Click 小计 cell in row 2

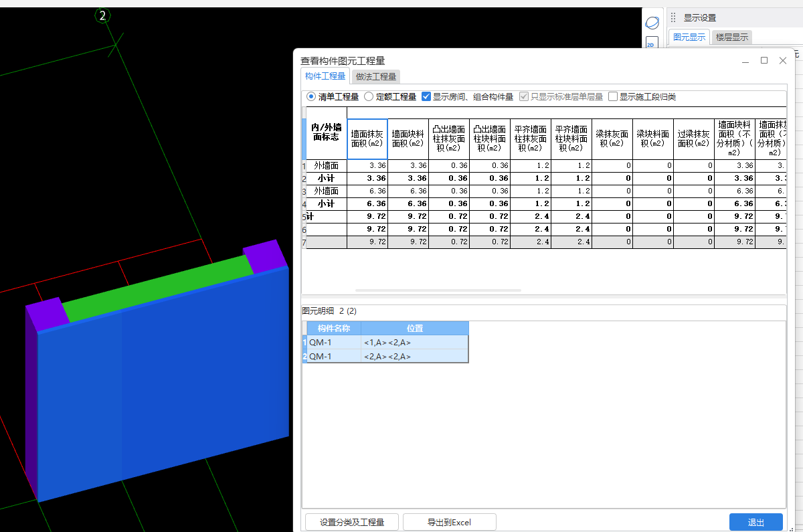tap(327, 179)
